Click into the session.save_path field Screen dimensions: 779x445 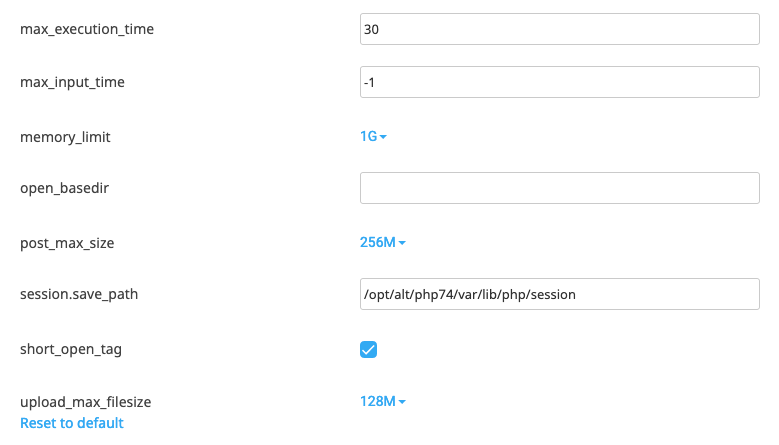(x=560, y=294)
